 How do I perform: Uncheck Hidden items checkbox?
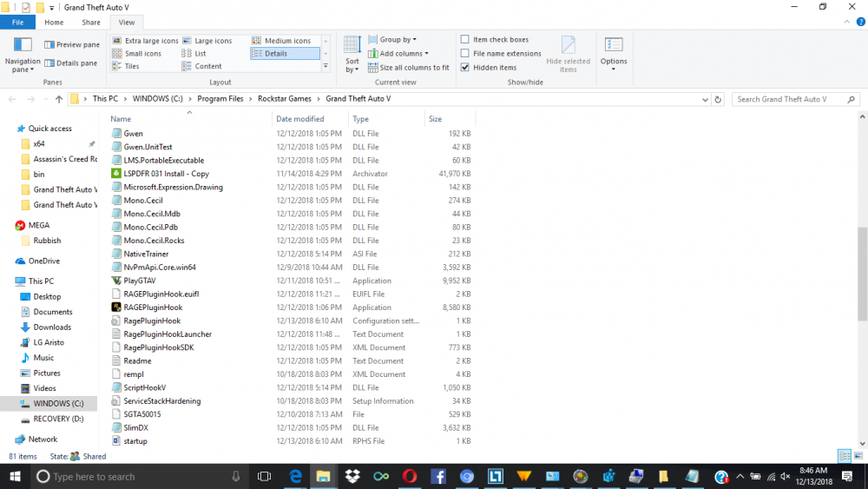click(465, 68)
